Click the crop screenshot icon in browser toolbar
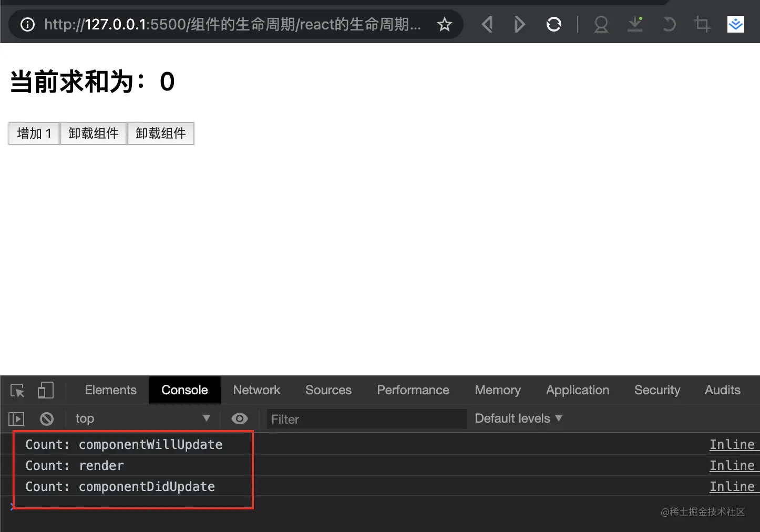This screenshot has width=760, height=532. pyautogui.click(x=702, y=24)
